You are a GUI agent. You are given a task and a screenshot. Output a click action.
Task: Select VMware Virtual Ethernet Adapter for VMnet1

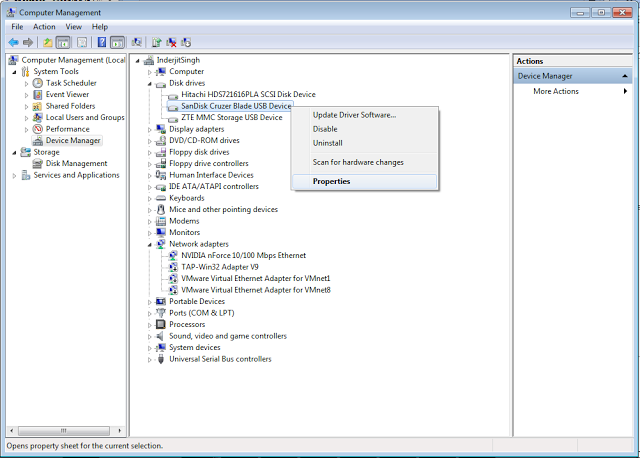[x=256, y=278]
